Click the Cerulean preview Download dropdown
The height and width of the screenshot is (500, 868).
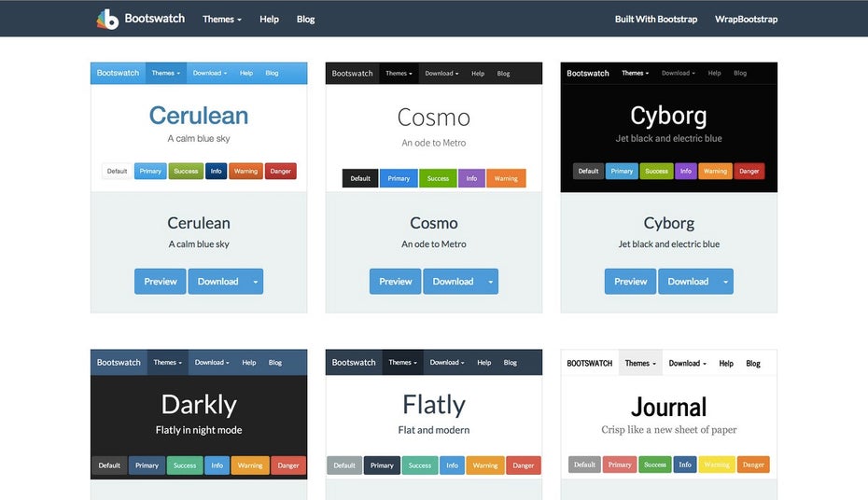coord(210,73)
